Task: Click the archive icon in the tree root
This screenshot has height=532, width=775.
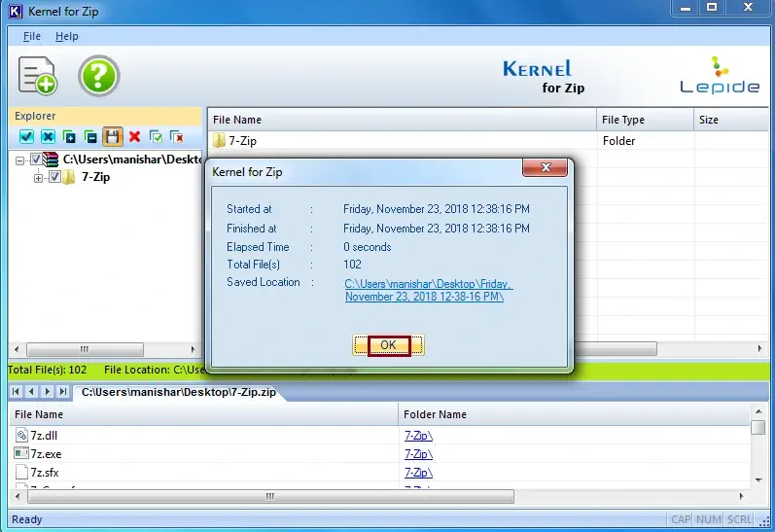Action: tap(51, 160)
